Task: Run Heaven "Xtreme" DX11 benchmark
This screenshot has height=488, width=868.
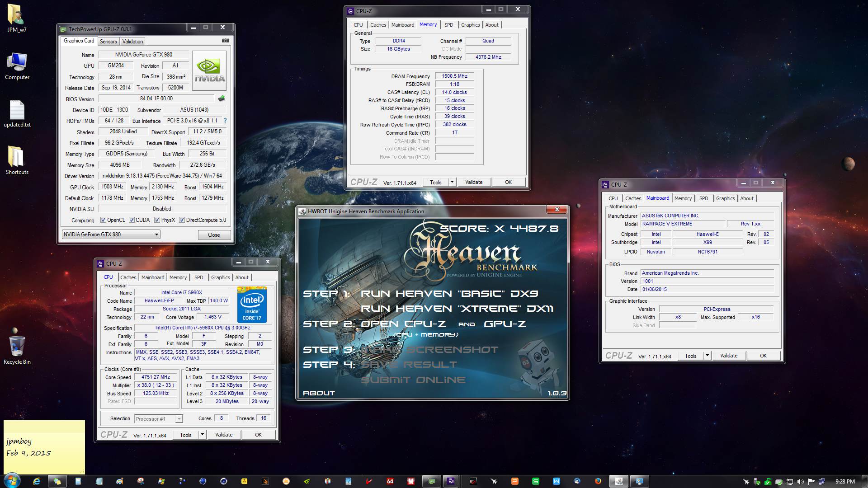Action: pyautogui.click(x=457, y=309)
